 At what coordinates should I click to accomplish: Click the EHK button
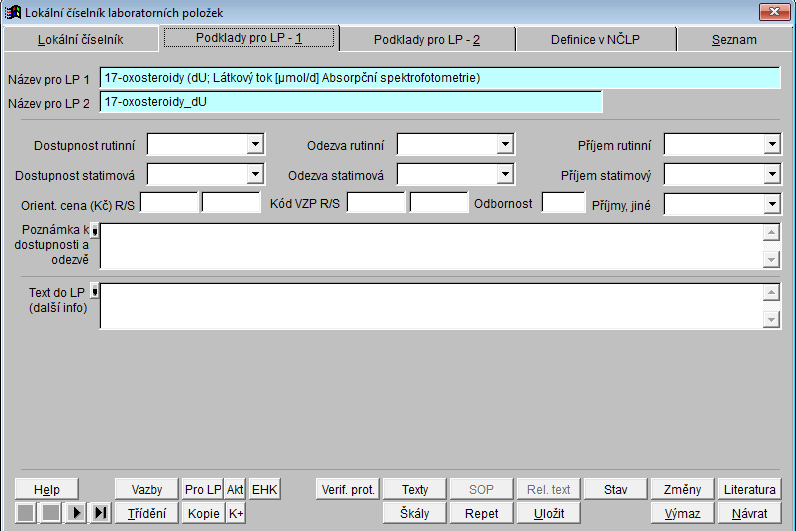click(265, 489)
